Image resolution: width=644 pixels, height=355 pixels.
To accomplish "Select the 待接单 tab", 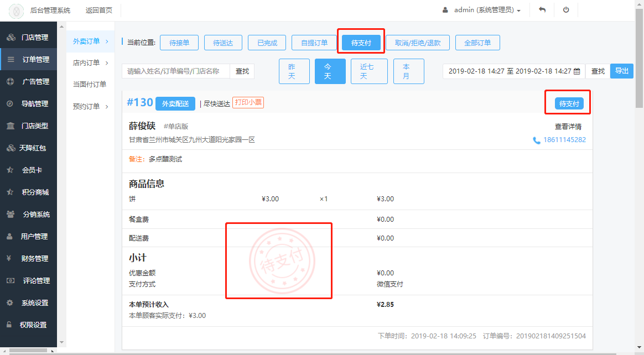I will click(x=179, y=43).
